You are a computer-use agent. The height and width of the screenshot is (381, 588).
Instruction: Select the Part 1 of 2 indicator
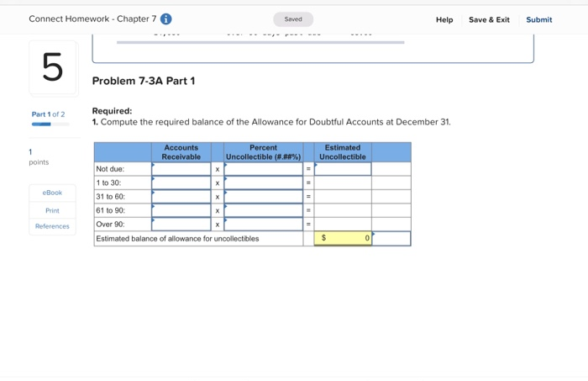click(48, 114)
